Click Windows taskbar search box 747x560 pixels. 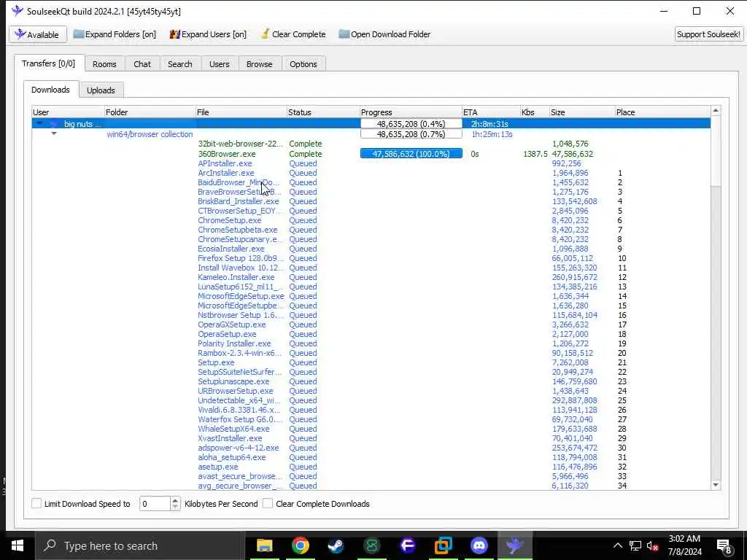(140, 545)
